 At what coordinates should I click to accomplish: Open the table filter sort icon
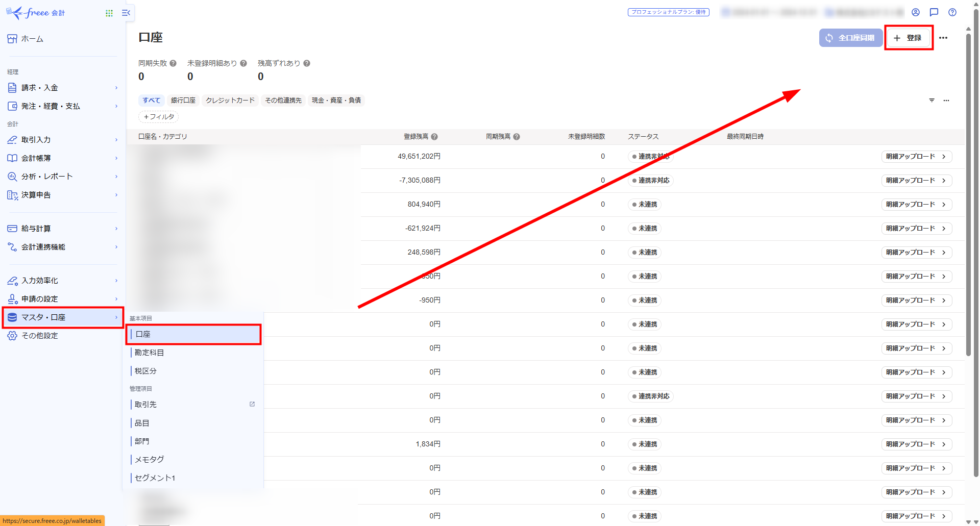point(932,101)
